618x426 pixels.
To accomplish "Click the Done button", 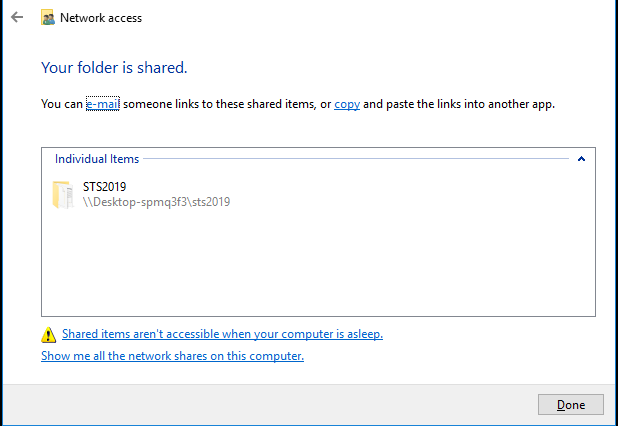I will point(571,404).
